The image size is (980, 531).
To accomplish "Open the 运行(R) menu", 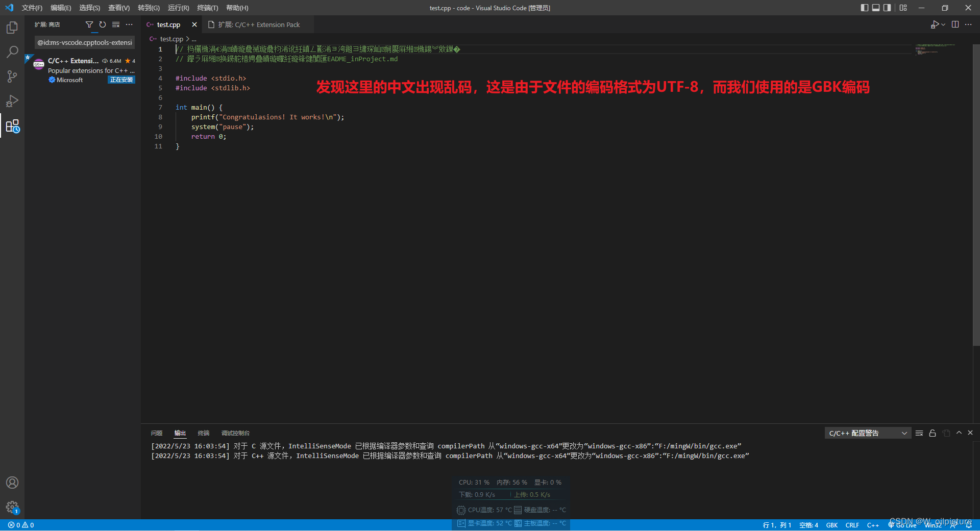I will coord(178,8).
